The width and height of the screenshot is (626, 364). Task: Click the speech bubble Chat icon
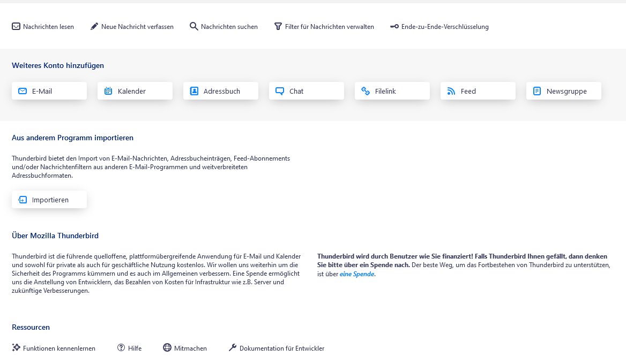click(280, 91)
